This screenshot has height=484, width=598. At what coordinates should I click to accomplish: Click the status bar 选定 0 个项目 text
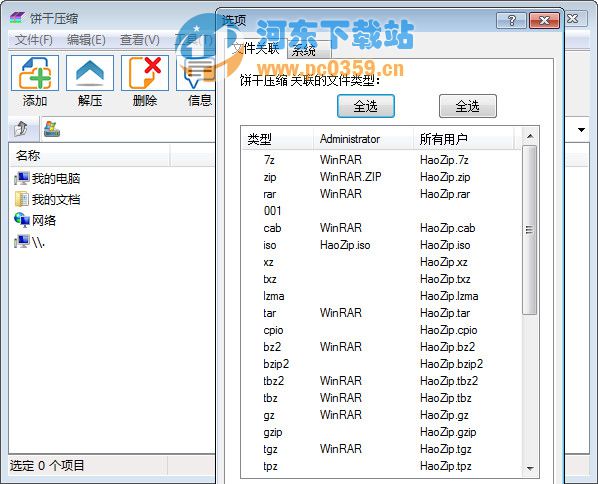tap(47, 465)
